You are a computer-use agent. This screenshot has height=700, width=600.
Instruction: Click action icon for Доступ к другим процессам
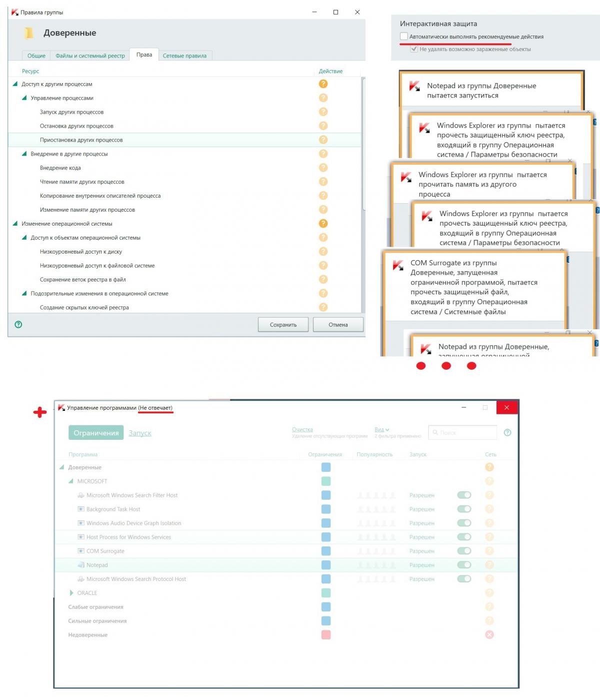(x=323, y=84)
